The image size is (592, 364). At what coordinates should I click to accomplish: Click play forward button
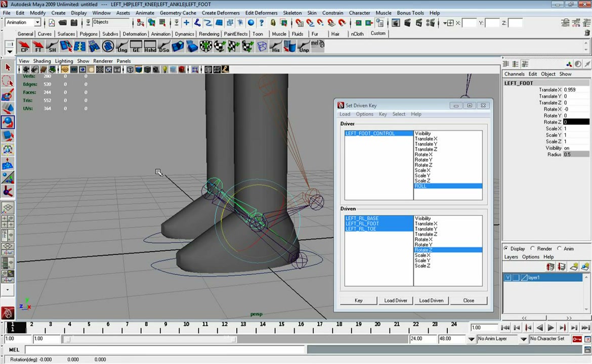point(551,328)
